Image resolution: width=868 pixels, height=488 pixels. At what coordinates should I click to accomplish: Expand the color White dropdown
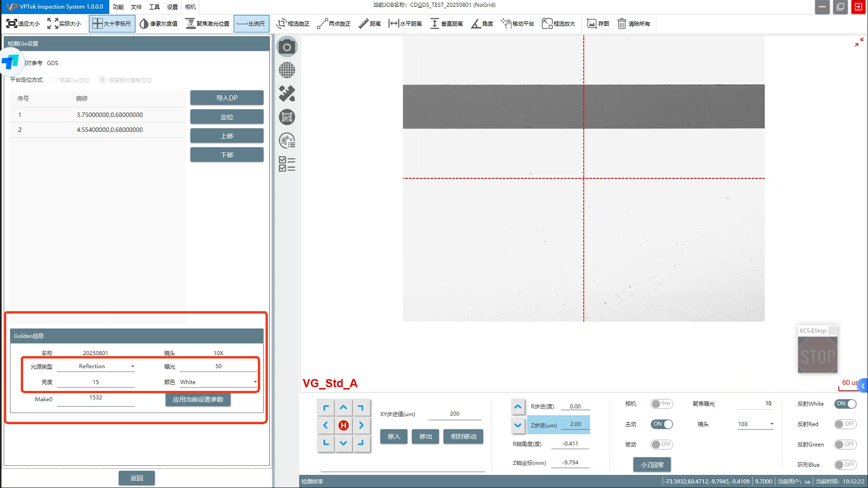click(x=218, y=382)
